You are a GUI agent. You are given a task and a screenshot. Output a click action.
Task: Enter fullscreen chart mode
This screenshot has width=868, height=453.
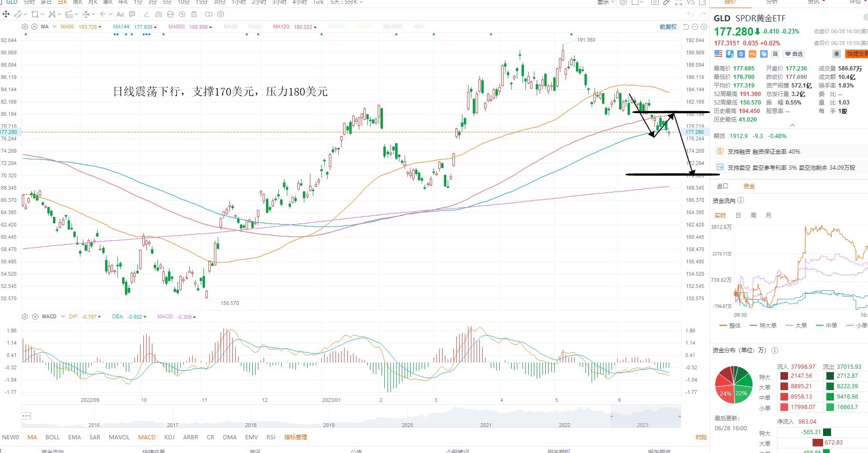(x=679, y=2)
